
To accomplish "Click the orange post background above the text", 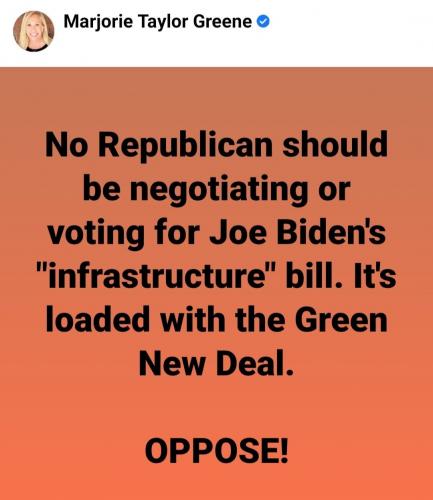I will click(x=216, y=97).
